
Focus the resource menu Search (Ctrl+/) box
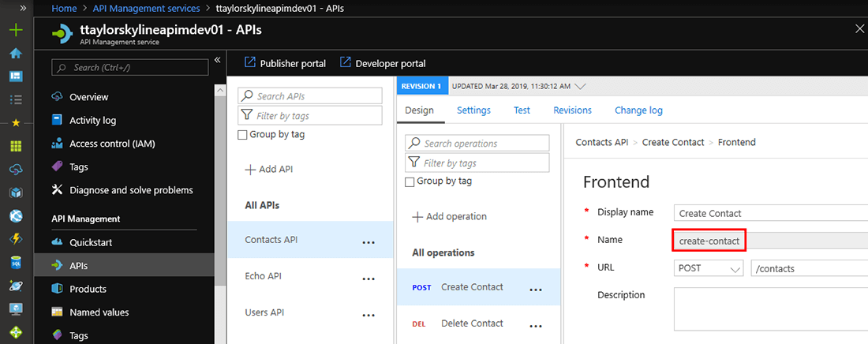coord(130,68)
